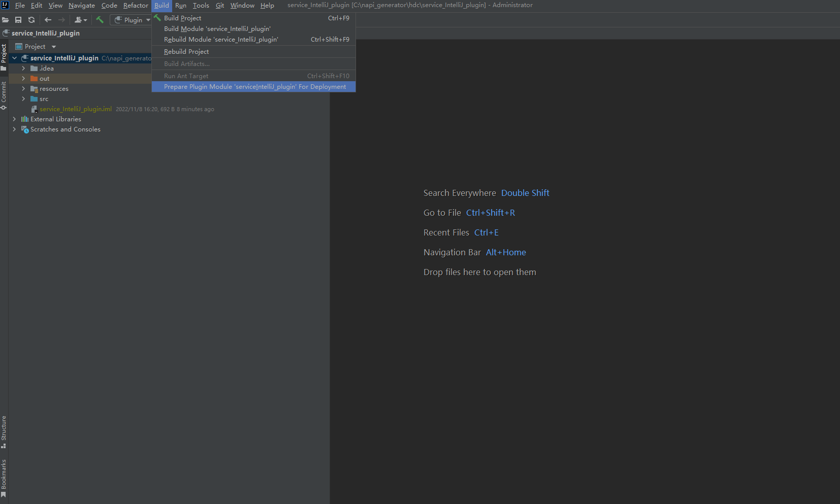Open the Structure tool window
This screenshot has height=504, width=840.
(4, 431)
